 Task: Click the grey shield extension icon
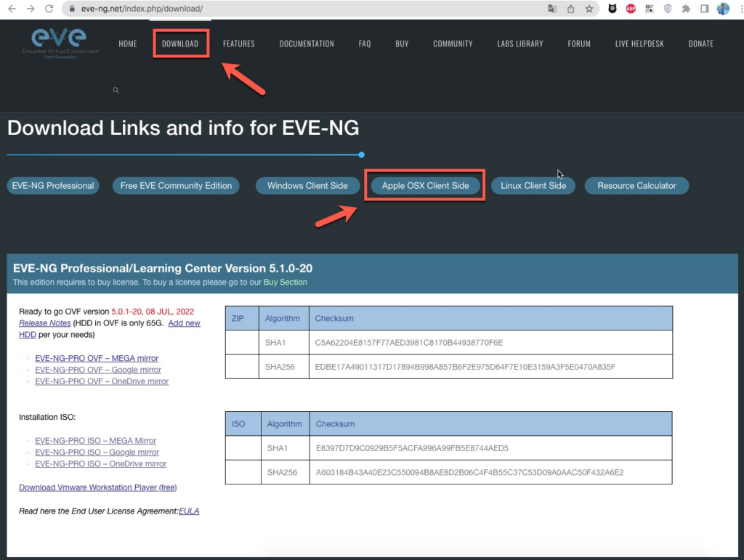point(668,9)
